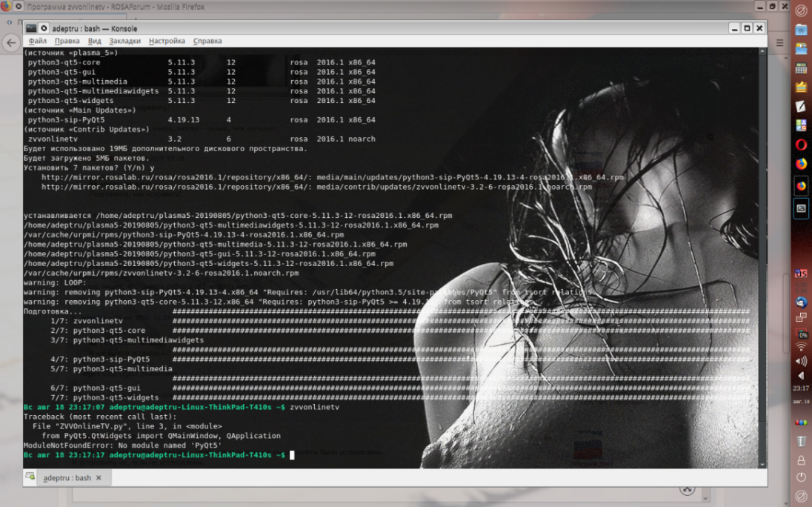Screen dimensions: 812x507
Task: Toggle pin-on-all-desktops button in Konsole titlebar
Action: click(x=44, y=28)
